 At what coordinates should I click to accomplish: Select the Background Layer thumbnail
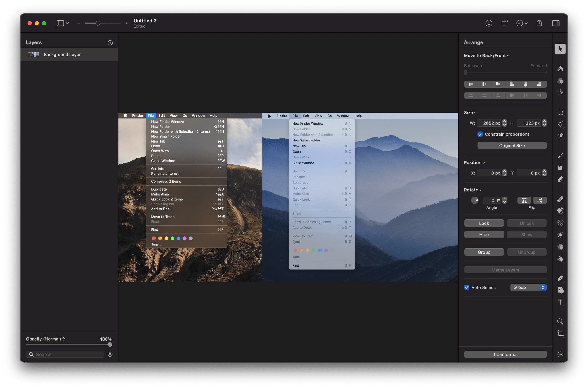[34, 54]
